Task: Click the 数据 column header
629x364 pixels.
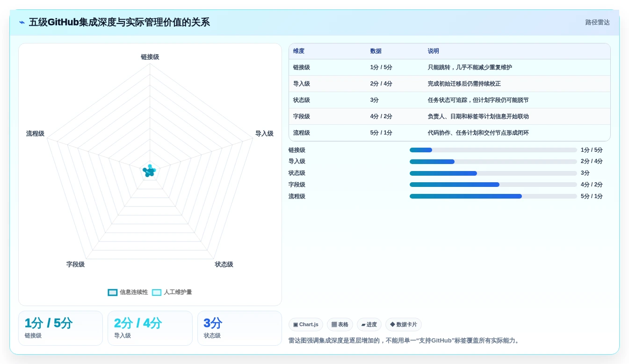Action: tap(376, 51)
